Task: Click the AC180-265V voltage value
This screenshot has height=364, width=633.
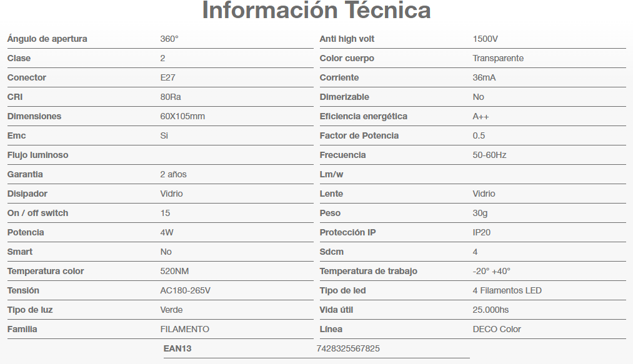Action: (x=186, y=290)
